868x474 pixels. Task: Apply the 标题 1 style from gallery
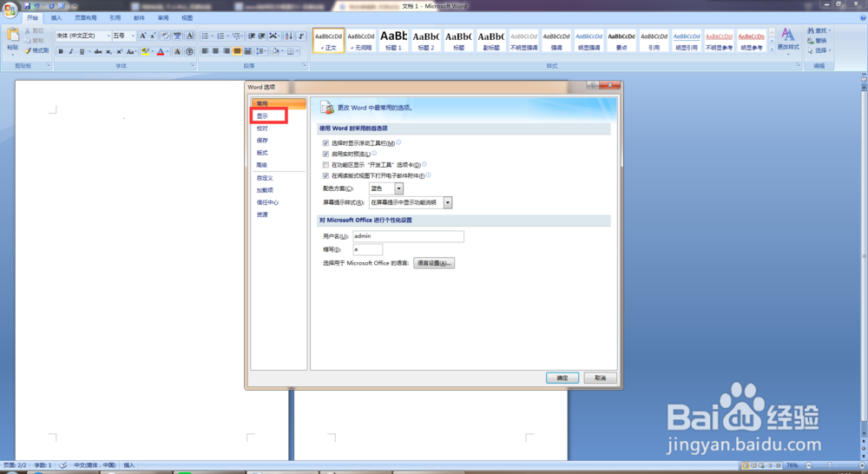(393, 40)
